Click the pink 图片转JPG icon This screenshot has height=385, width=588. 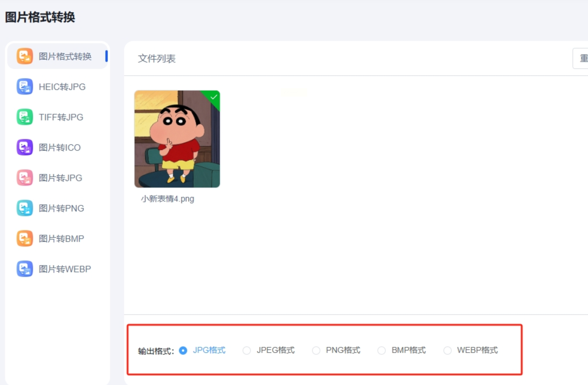(25, 178)
